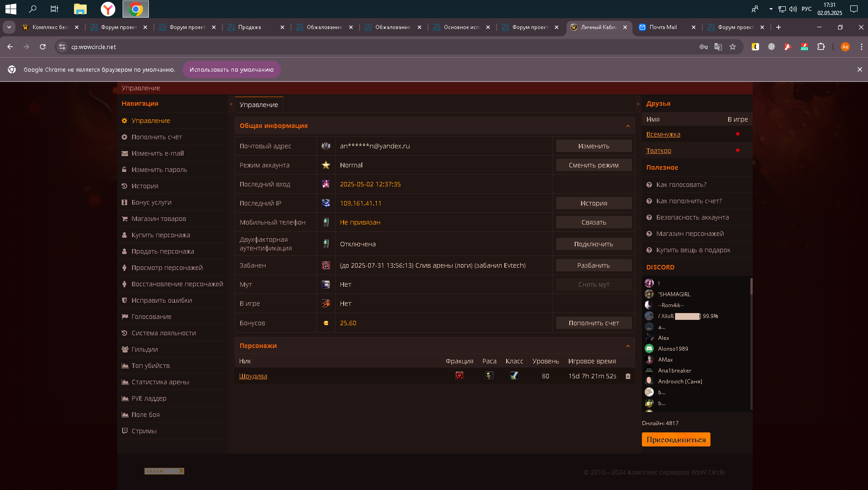Open character link Шоудива
The height and width of the screenshot is (490, 868).
(253, 376)
